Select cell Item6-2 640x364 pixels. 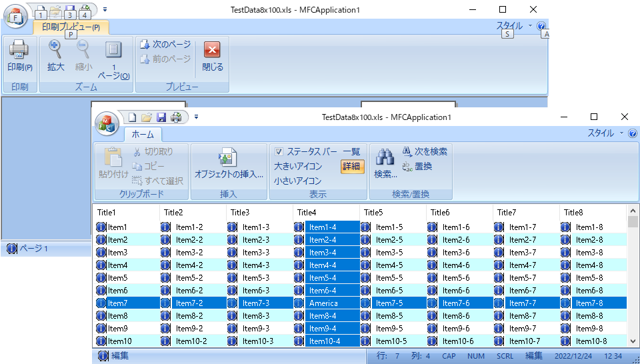pos(189,291)
